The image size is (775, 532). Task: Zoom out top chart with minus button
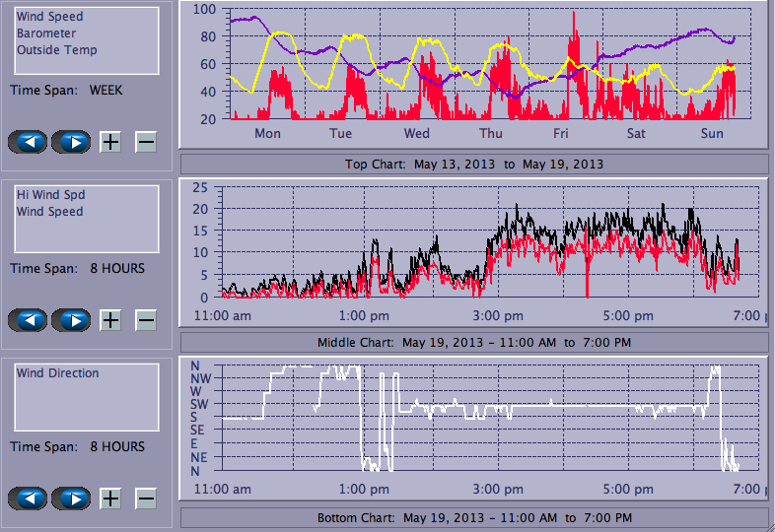(x=145, y=142)
